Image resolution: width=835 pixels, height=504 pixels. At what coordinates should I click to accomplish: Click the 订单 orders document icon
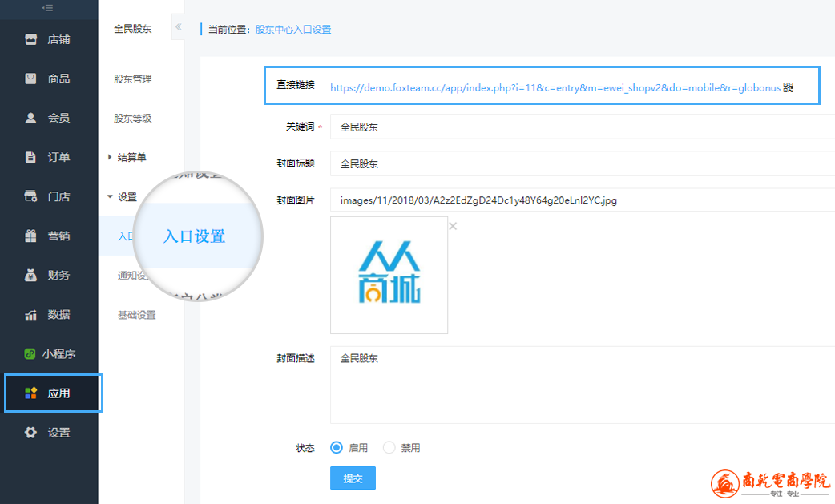[31, 157]
